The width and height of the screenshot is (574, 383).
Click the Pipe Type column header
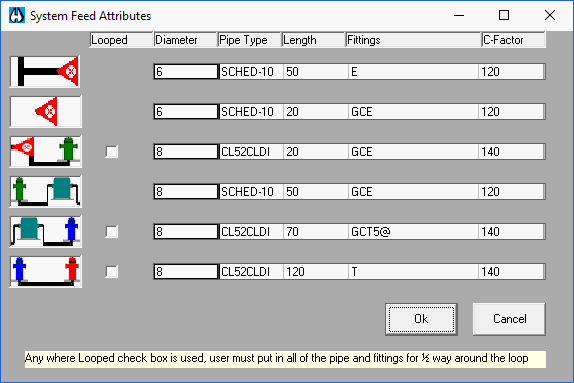250,40
